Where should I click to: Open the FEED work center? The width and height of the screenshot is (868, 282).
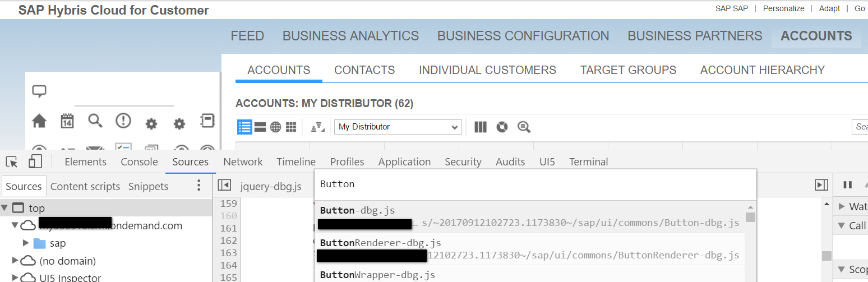tap(247, 36)
